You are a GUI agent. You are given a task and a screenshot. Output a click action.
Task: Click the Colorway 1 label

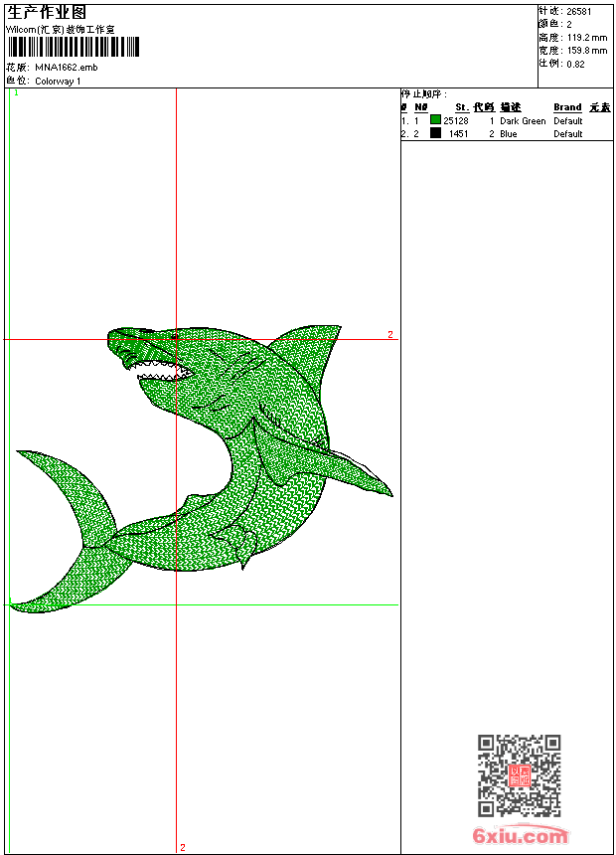click(x=59, y=81)
